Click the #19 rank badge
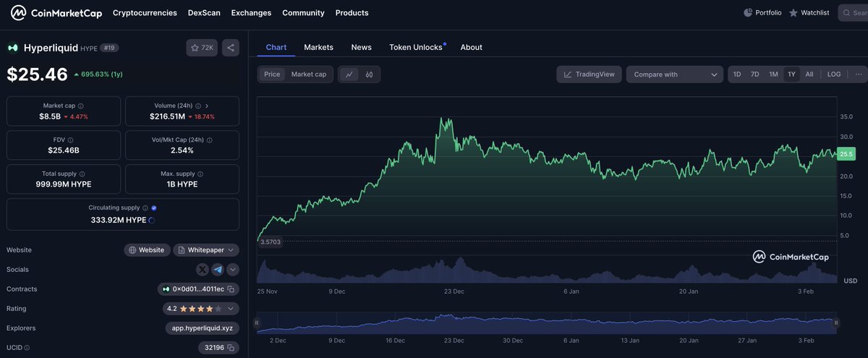 [109, 48]
